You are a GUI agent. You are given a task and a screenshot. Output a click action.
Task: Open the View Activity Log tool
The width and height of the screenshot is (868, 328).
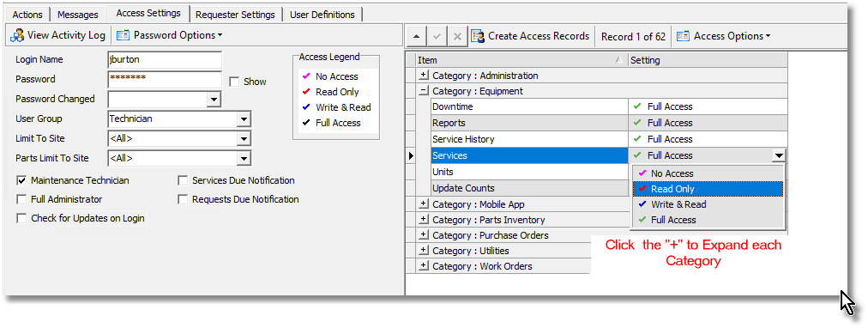(x=57, y=35)
